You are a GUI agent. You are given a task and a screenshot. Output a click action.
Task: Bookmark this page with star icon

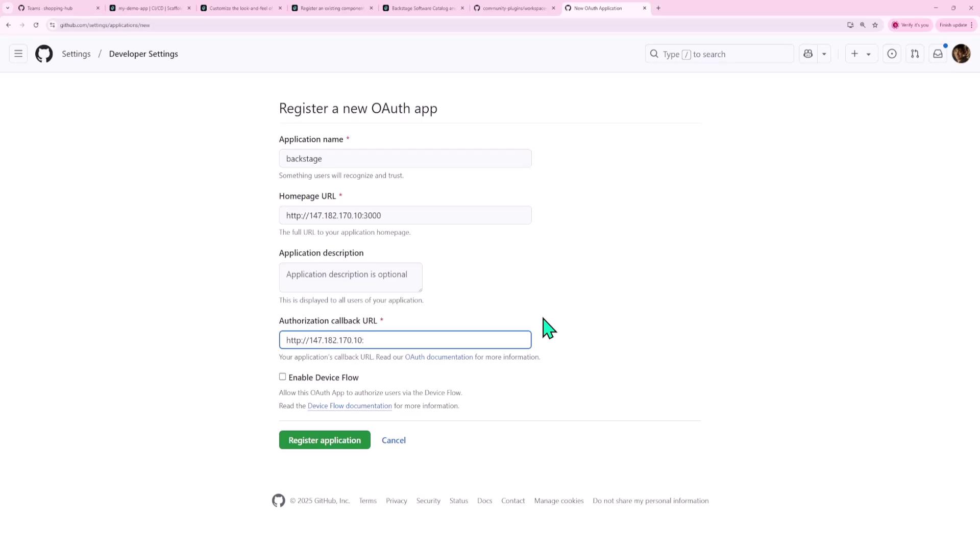click(x=875, y=25)
